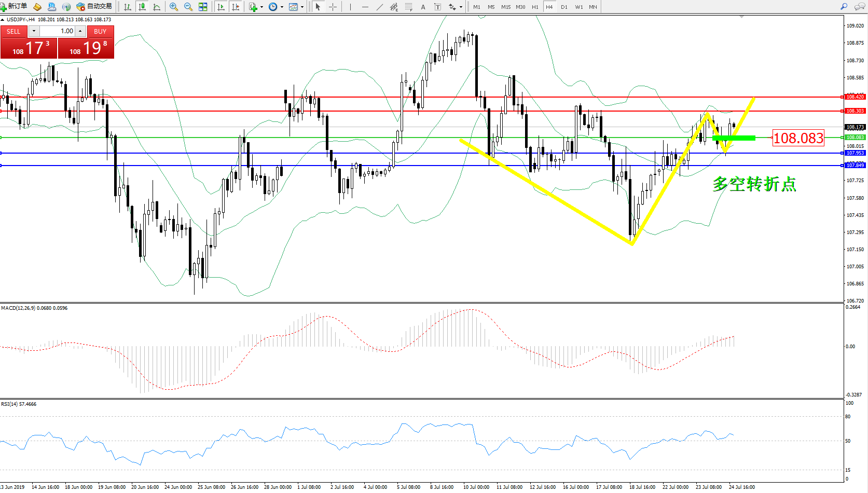The height and width of the screenshot is (493, 868).
Task: Click the zoom out magnifier icon
Action: [x=188, y=7]
